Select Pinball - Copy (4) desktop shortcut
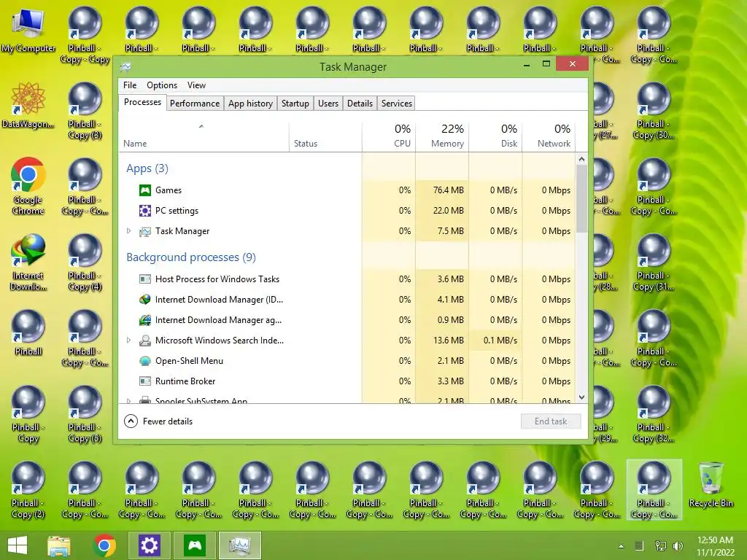Image resolution: width=747 pixels, height=560 pixels. (85, 262)
